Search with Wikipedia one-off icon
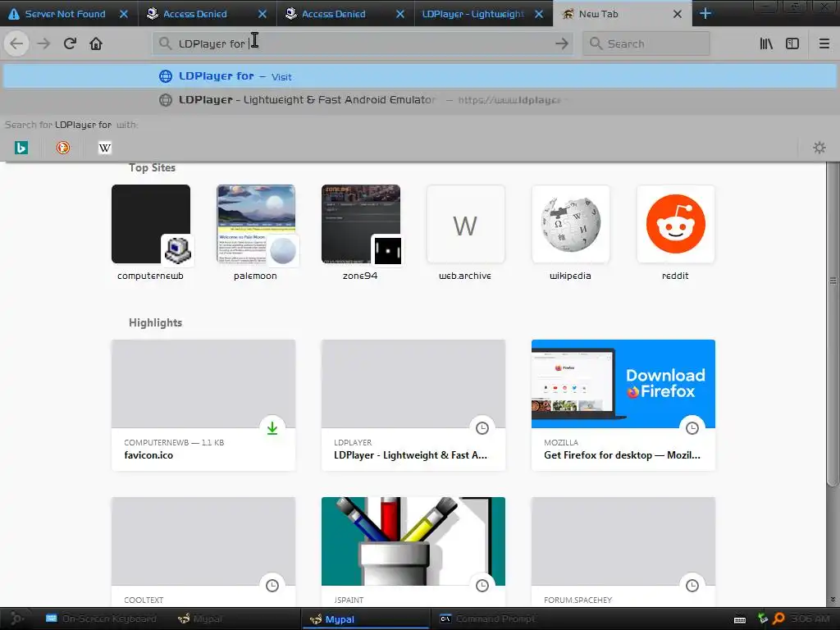Image resolution: width=840 pixels, height=630 pixels. (x=105, y=148)
